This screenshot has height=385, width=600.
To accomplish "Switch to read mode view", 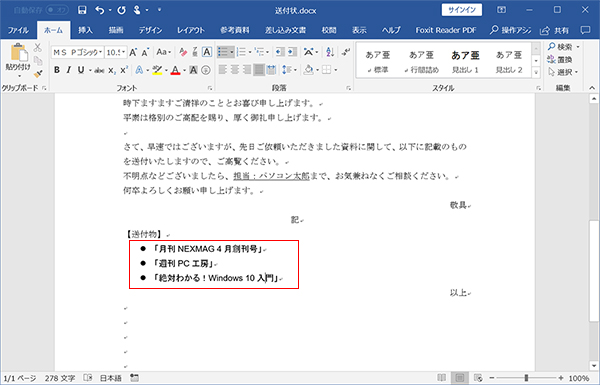I will click(442, 378).
